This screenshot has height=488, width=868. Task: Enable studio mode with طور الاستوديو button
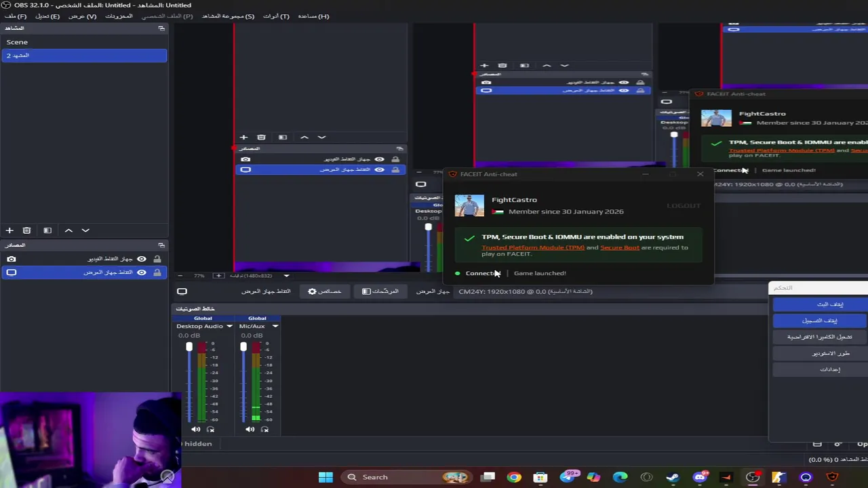click(x=820, y=353)
